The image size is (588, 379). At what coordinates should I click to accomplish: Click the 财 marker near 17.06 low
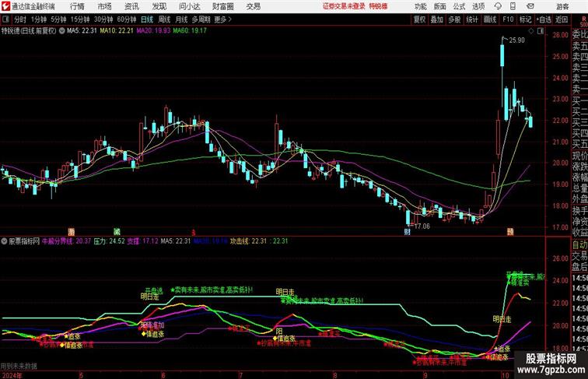(408, 232)
